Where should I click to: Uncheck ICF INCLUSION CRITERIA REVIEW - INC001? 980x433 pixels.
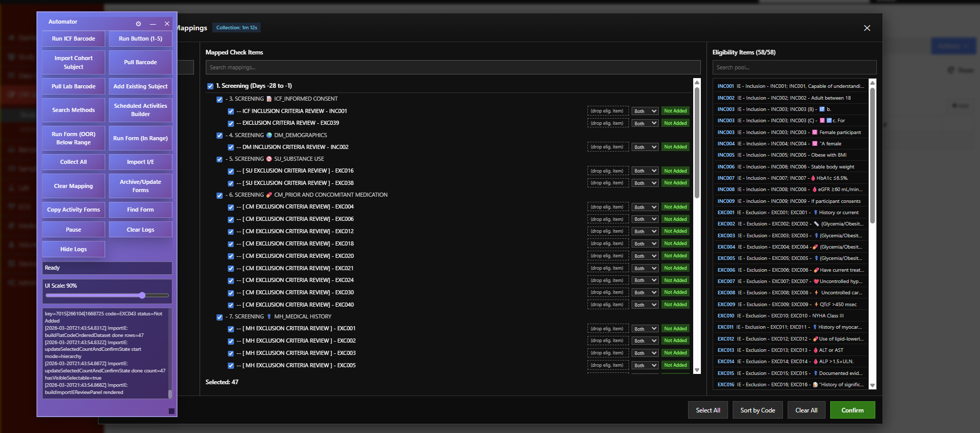(231, 111)
